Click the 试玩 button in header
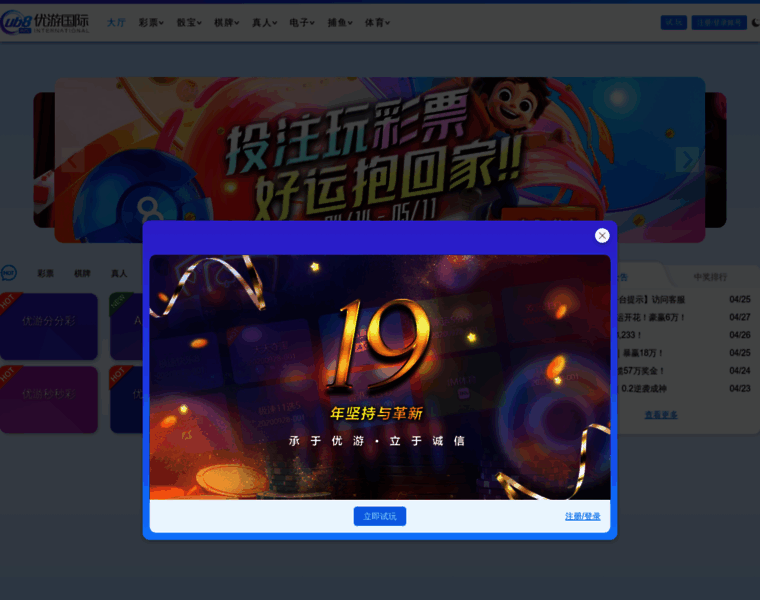760x600 pixels. pos(673,22)
